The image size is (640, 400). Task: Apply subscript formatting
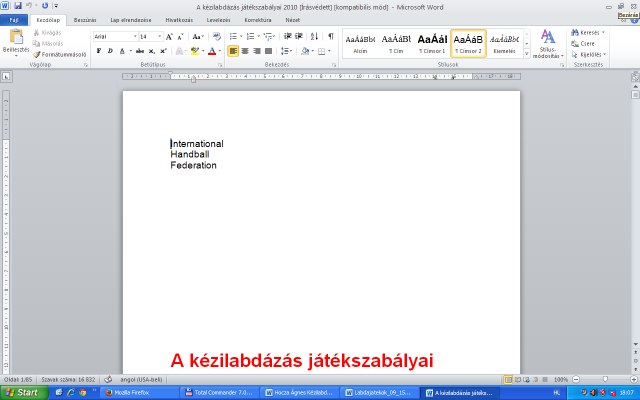(x=151, y=51)
